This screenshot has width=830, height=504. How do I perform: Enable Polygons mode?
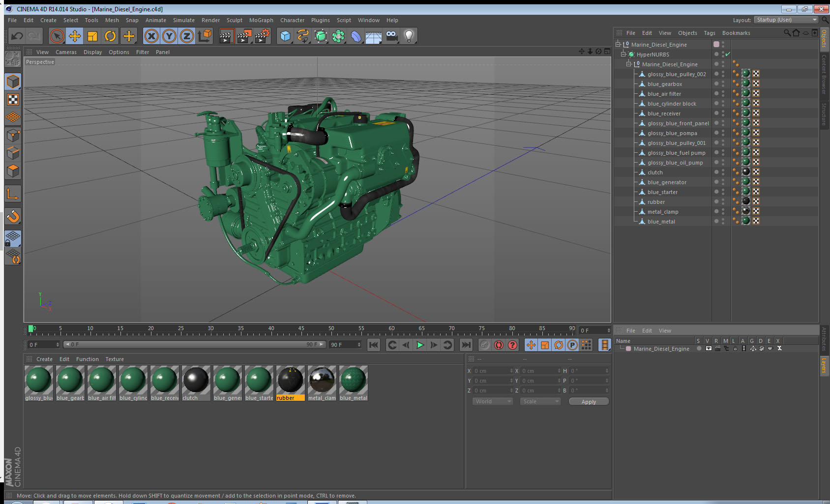click(13, 171)
